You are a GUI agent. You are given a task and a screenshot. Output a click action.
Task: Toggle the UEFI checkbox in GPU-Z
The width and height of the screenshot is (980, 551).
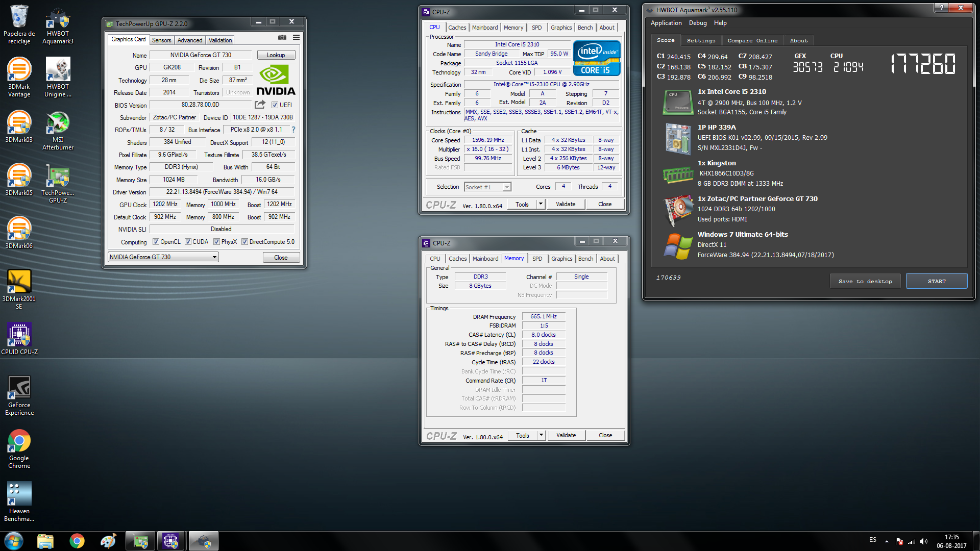click(x=275, y=105)
